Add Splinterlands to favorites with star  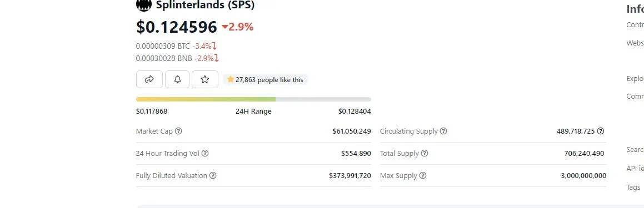[205, 79]
